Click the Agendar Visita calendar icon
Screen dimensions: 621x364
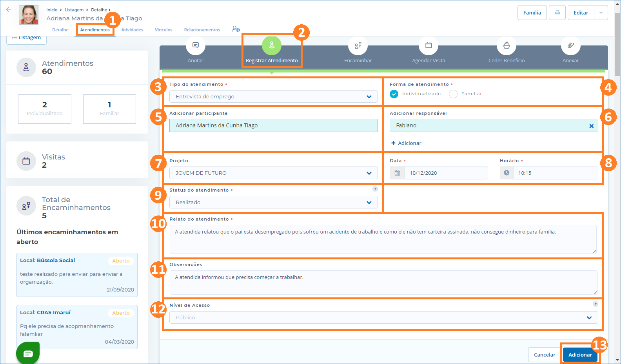point(428,45)
